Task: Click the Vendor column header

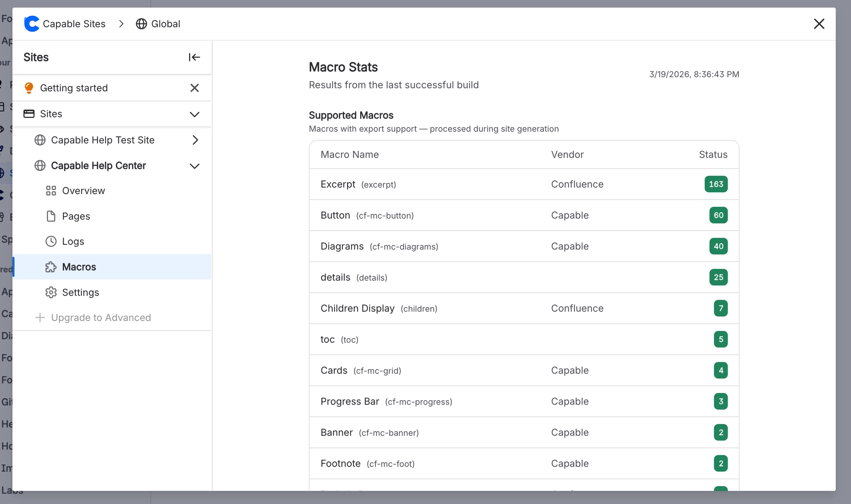Action: pyautogui.click(x=567, y=154)
